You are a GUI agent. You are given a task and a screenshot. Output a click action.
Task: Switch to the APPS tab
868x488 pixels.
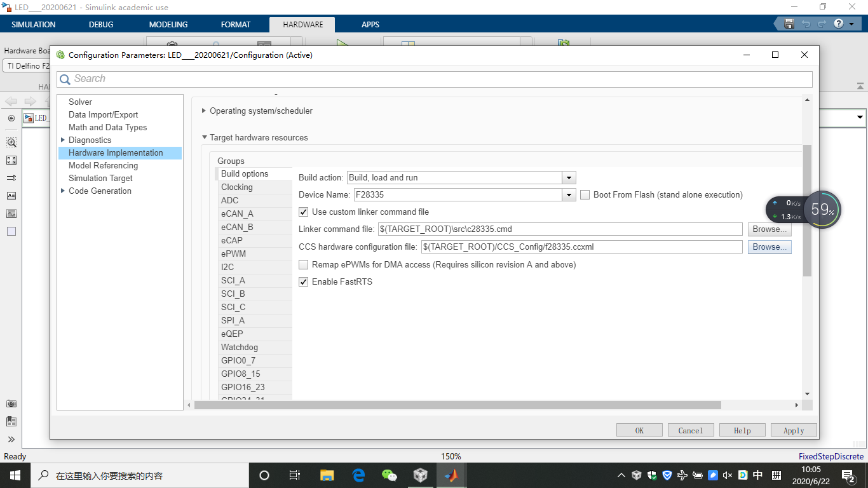pyautogui.click(x=370, y=25)
